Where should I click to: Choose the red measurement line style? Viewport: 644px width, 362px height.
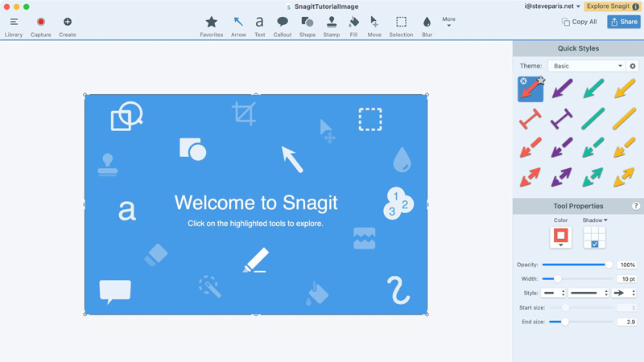click(530, 119)
